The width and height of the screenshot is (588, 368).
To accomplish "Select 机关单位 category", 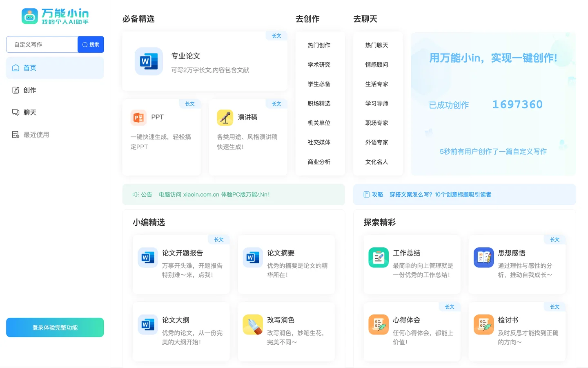I will (x=319, y=123).
